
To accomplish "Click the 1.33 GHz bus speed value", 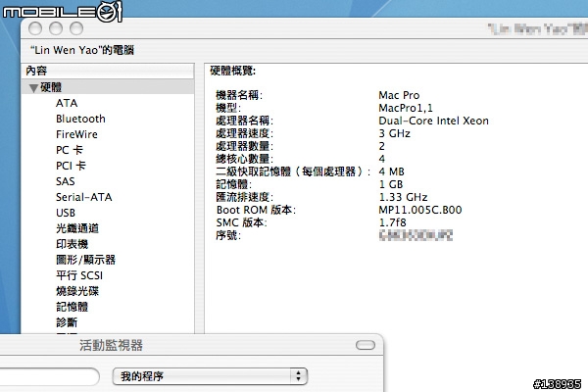I will pos(403,197).
